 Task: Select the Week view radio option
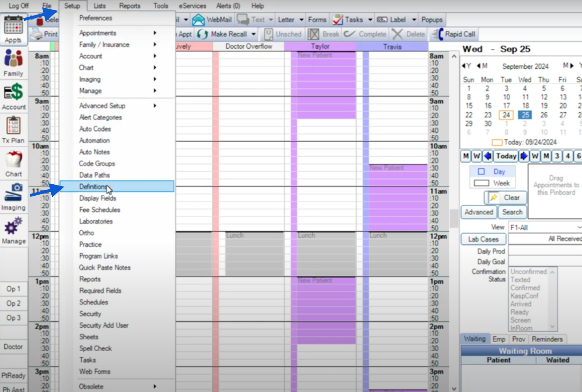(x=481, y=183)
